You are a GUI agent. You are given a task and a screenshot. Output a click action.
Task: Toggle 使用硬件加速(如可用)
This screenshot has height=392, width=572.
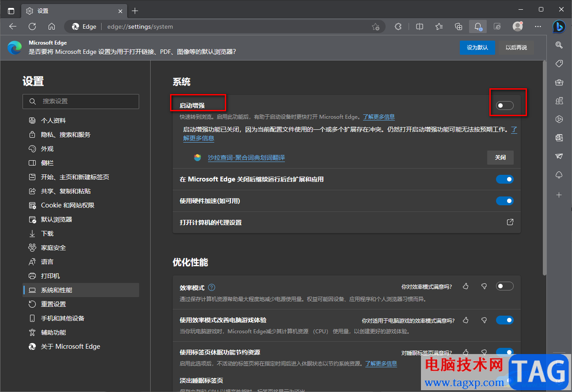(x=505, y=201)
